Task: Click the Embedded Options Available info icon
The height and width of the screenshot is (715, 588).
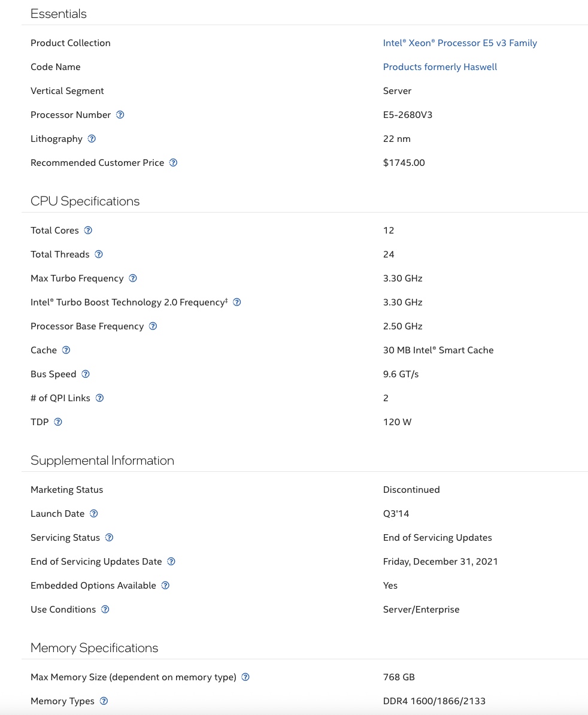Action: pos(165,586)
